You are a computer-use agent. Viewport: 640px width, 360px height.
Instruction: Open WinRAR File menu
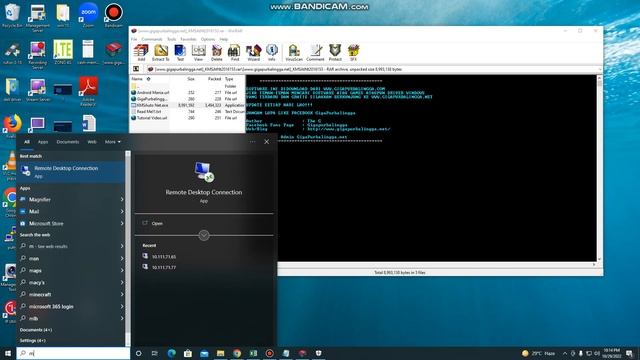coord(134,39)
